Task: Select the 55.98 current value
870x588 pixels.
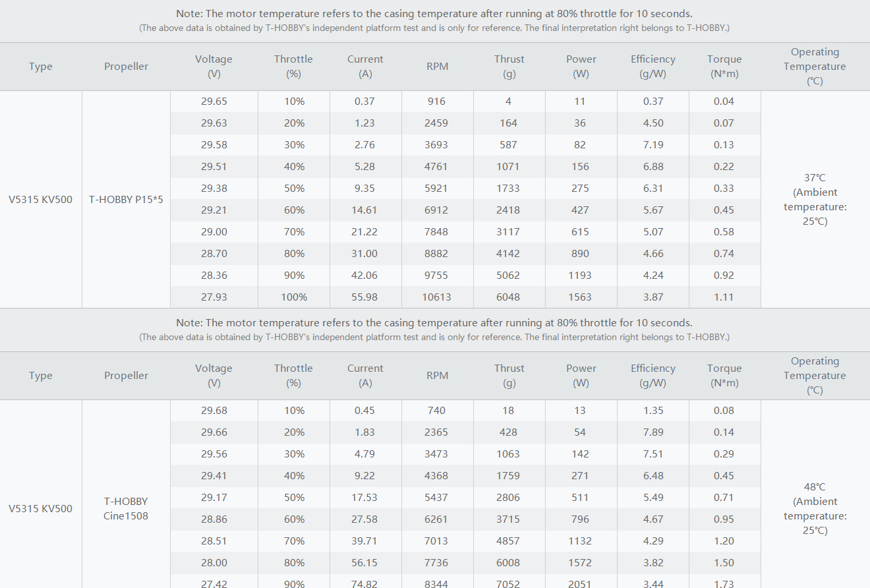Action: [x=364, y=297]
